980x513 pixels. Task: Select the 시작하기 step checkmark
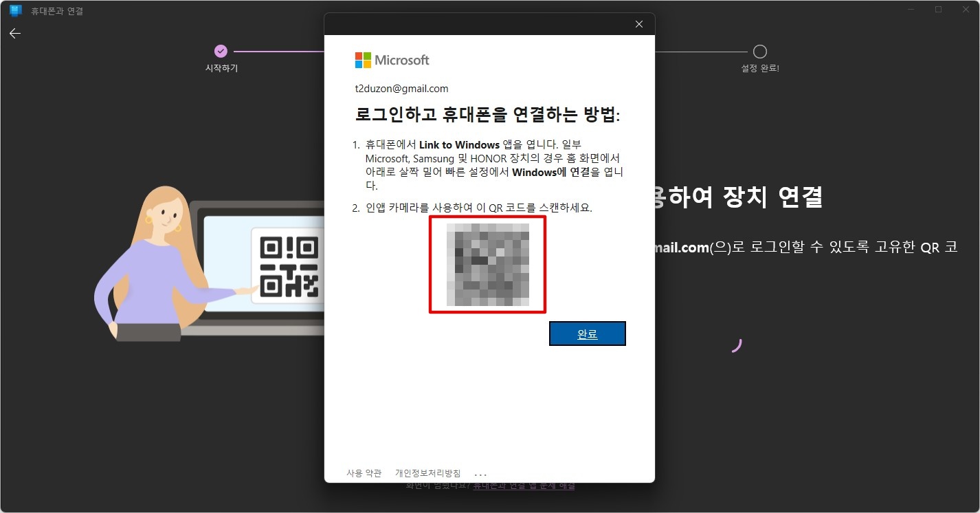coord(221,51)
